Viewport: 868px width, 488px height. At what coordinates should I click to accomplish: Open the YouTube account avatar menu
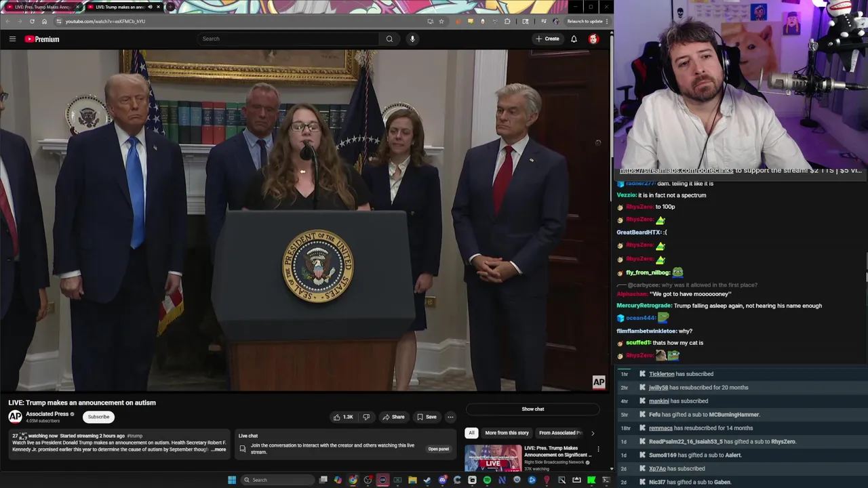pyautogui.click(x=593, y=39)
